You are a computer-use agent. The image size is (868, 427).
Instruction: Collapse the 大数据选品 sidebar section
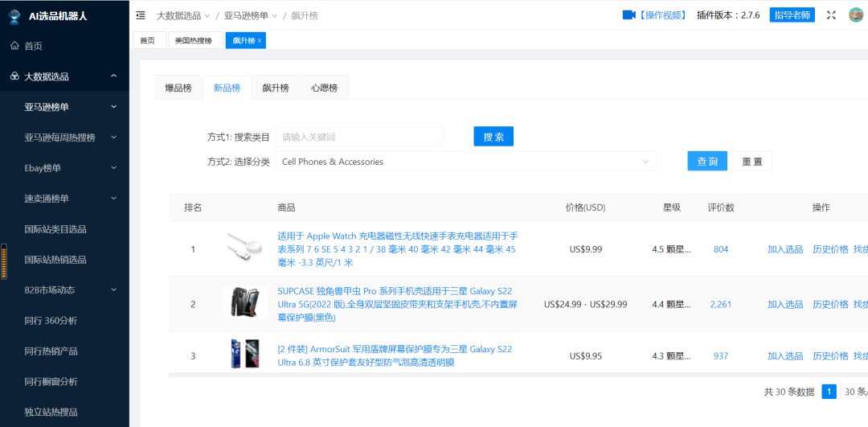click(x=113, y=76)
